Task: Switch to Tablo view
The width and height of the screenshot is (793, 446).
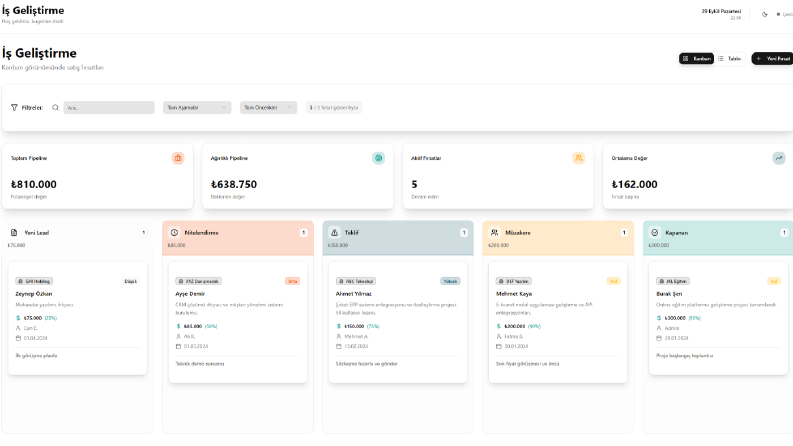Action: (x=729, y=59)
